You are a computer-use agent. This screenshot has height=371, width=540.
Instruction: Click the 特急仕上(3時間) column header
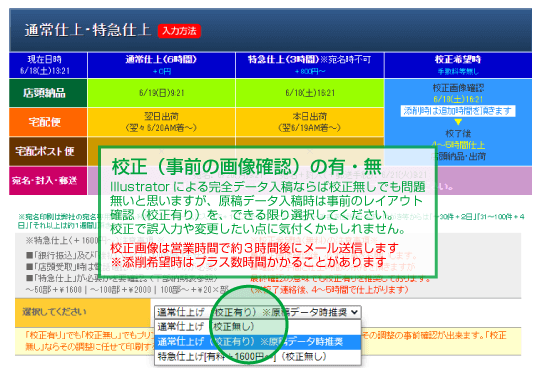tap(310, 65)
